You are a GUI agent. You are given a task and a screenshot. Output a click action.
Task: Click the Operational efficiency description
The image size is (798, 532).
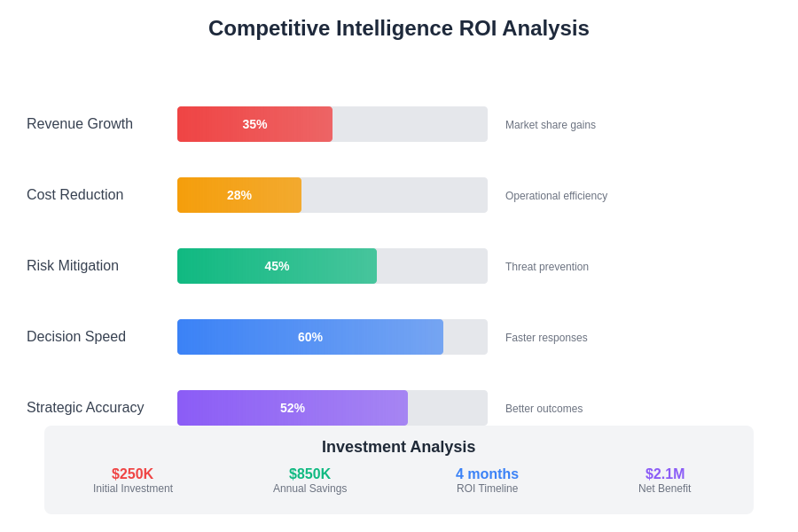pyautogui.click(x=556, y=196)
